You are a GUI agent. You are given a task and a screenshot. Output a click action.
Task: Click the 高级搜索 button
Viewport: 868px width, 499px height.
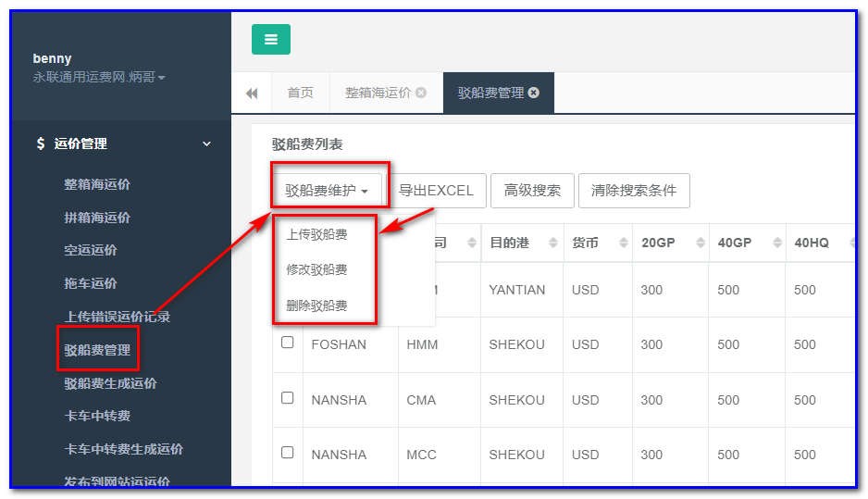click(532, 191)
